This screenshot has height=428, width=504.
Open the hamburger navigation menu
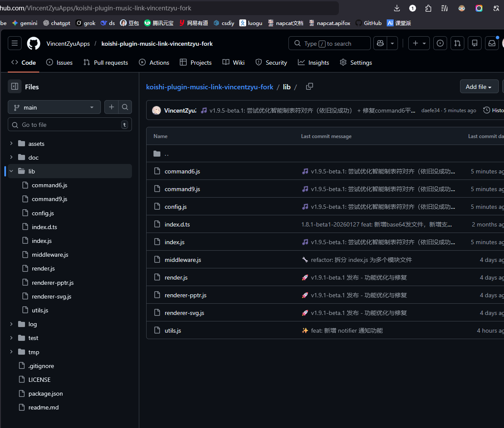(14, 43)
